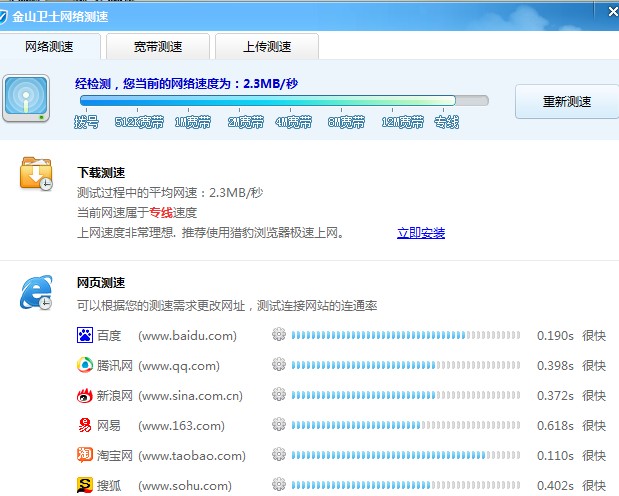Image resolution: width=619 pixels, height=496 pixels.
Task: Close the speed test window
Action: click(613, 12)
